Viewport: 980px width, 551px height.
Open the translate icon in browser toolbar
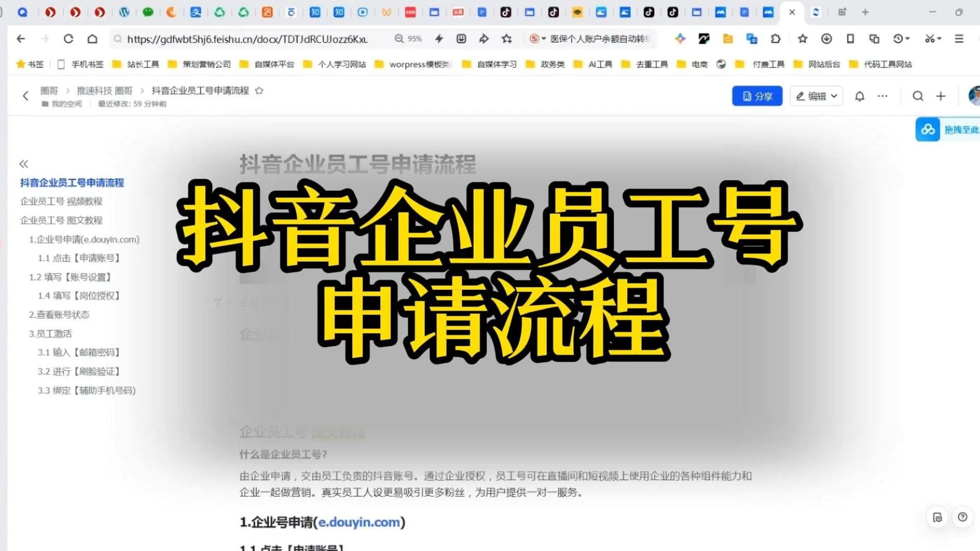point(752,39)
